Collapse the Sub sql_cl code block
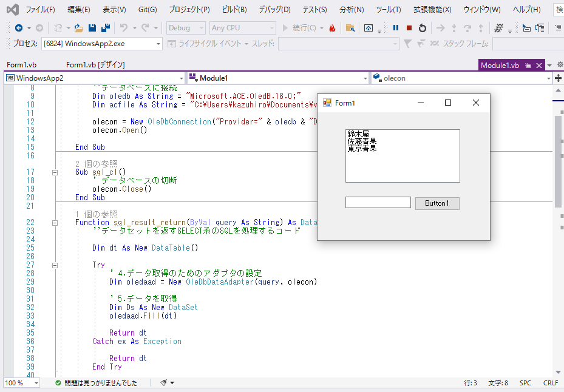Image resolution: width=564 pixels, height=392 pixels. point(55,172)
